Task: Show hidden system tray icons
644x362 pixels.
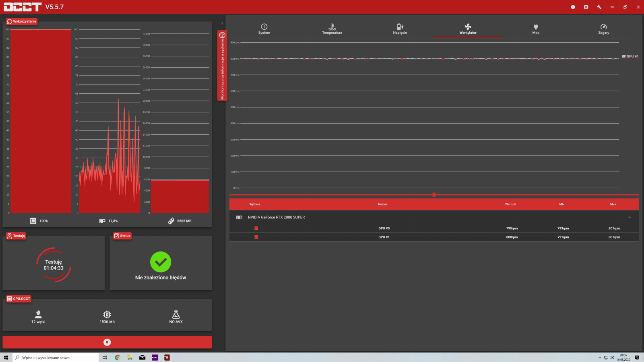Action: (x=600, y=358)
